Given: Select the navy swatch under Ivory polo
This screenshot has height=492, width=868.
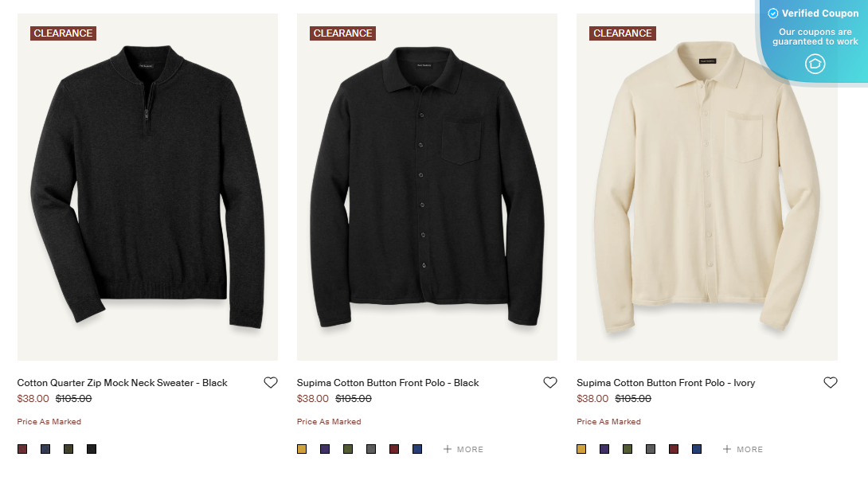Looking at the screenshot, I should (x=696, y=448).
